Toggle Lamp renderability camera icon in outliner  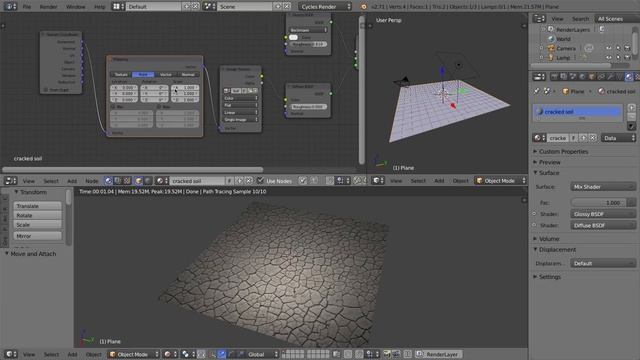click(627, 58)
